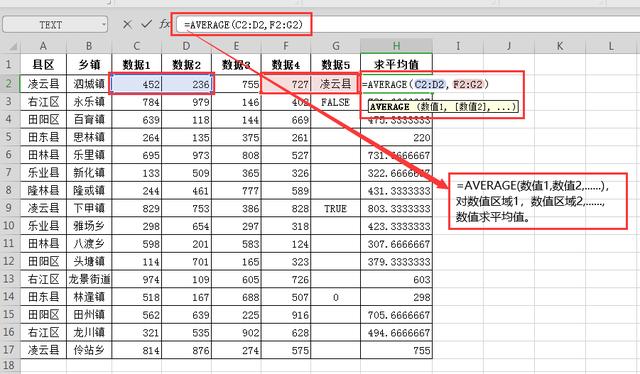Select column I header
The image size is (640, 374).
pyautogui.click(x=458, y=46)
